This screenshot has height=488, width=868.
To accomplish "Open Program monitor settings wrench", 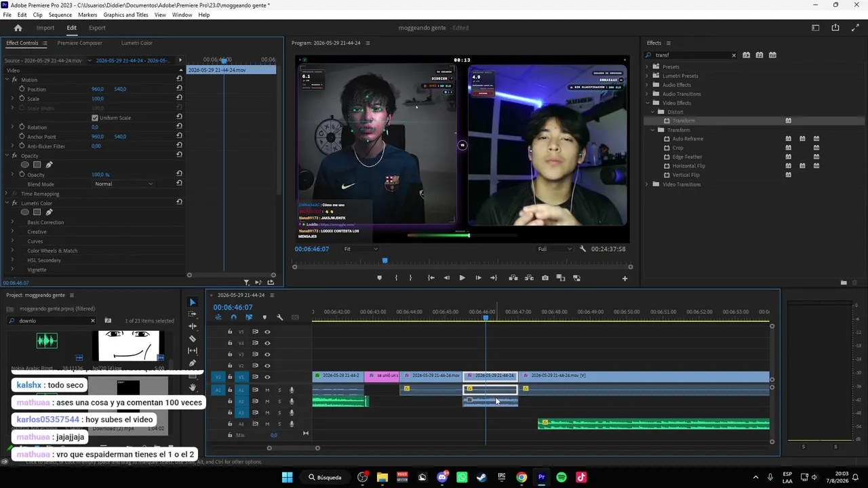I will [583, 249].
